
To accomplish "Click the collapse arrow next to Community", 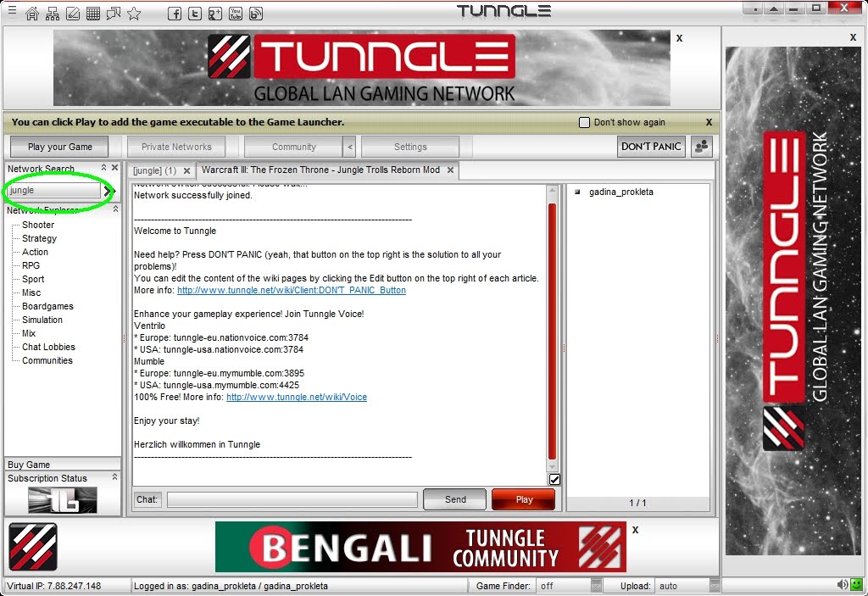I will (x=349, y=147).
